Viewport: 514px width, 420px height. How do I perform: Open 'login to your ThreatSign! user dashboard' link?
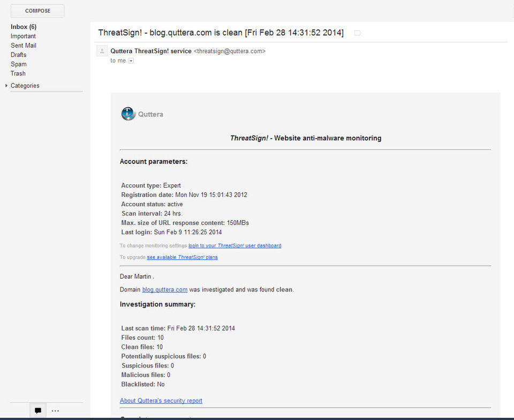coord(235,245)
